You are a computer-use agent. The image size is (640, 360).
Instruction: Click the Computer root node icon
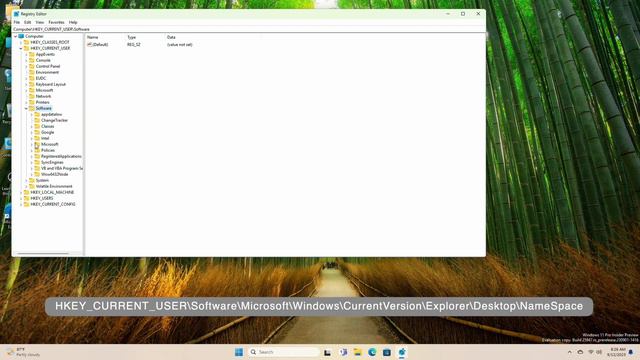click(21, 36)
